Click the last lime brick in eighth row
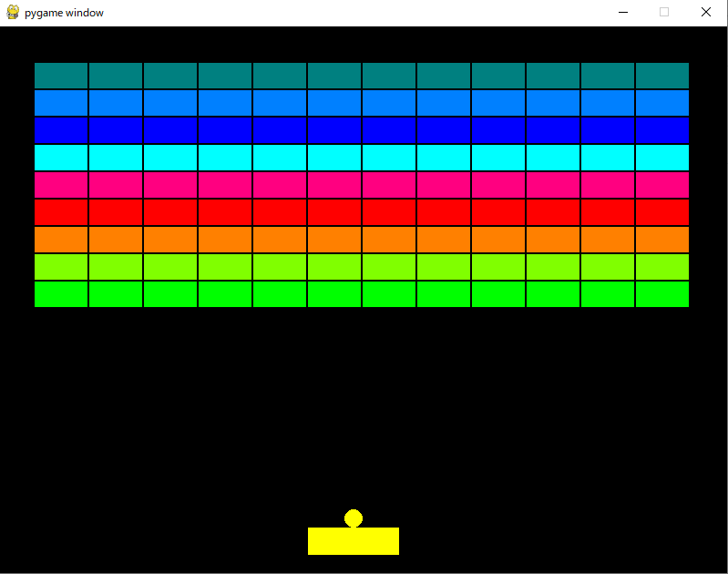Viewport: 728px width, 574px height. (x=662, y=267)
